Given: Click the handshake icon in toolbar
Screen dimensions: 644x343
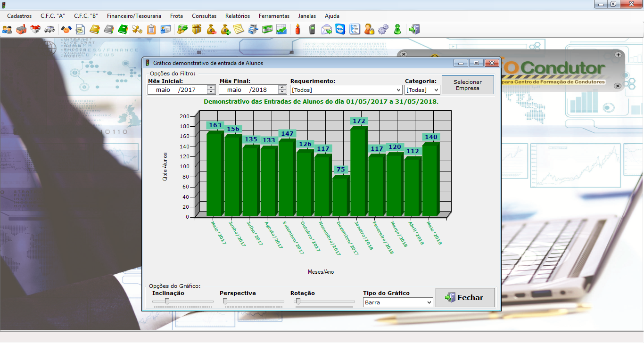Looking at the screenshot, I should [66, 29].
